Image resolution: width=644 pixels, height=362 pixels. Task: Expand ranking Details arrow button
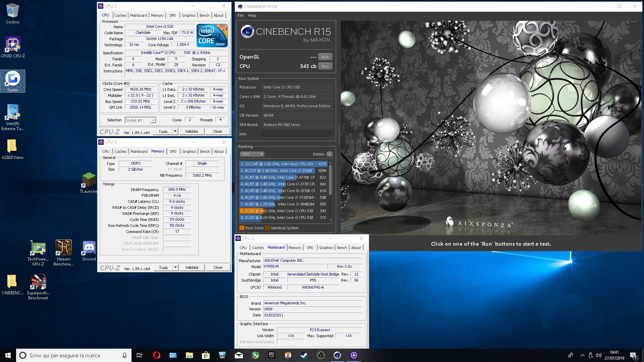[x=330, y=154]
